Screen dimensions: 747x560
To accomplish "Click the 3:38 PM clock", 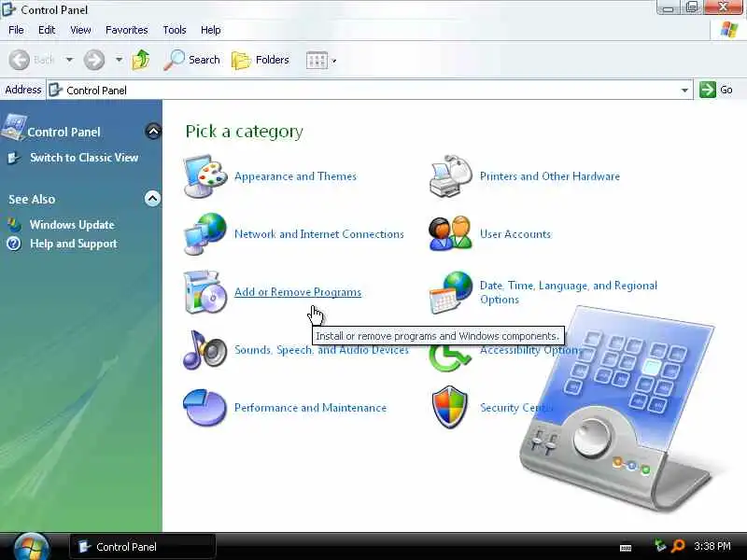I will tap(712, 546).
